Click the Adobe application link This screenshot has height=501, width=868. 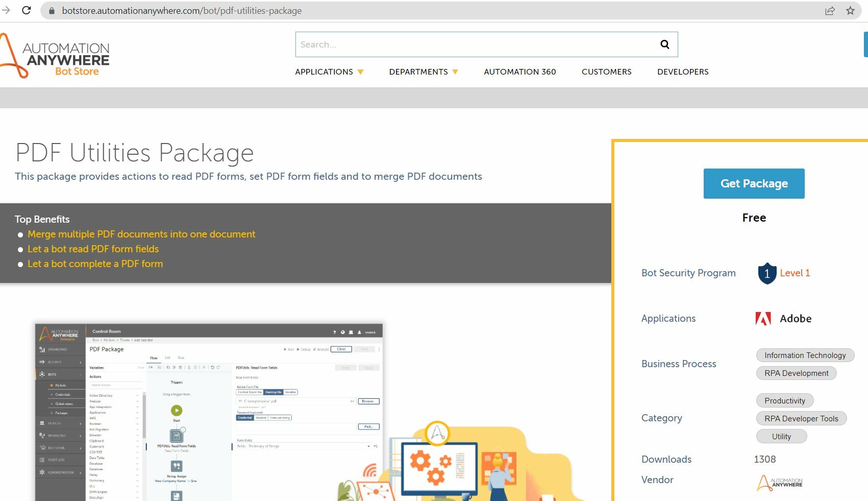(796, 319)
